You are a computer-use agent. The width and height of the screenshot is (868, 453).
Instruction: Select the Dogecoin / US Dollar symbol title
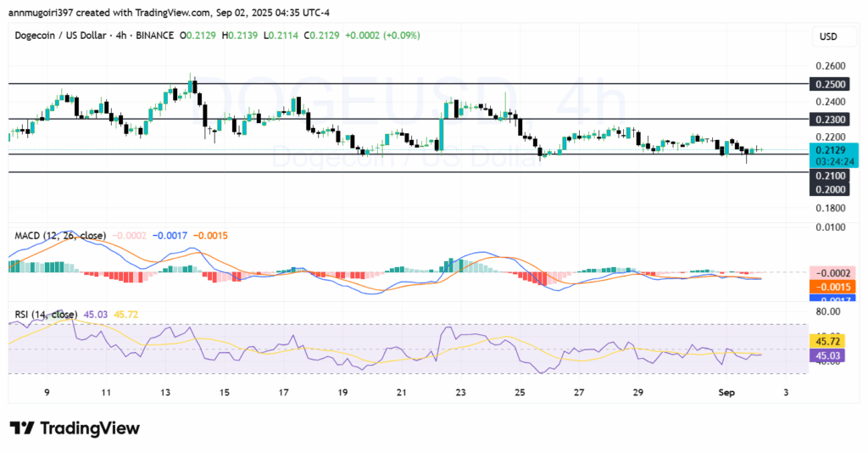pyautogui.click(x=60, y=36)
